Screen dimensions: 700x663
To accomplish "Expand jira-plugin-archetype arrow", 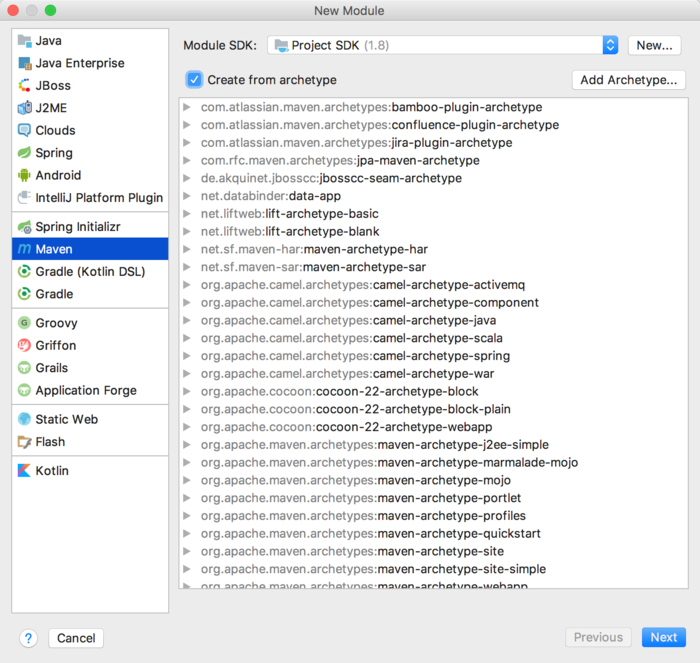I will tap(187, 143).
